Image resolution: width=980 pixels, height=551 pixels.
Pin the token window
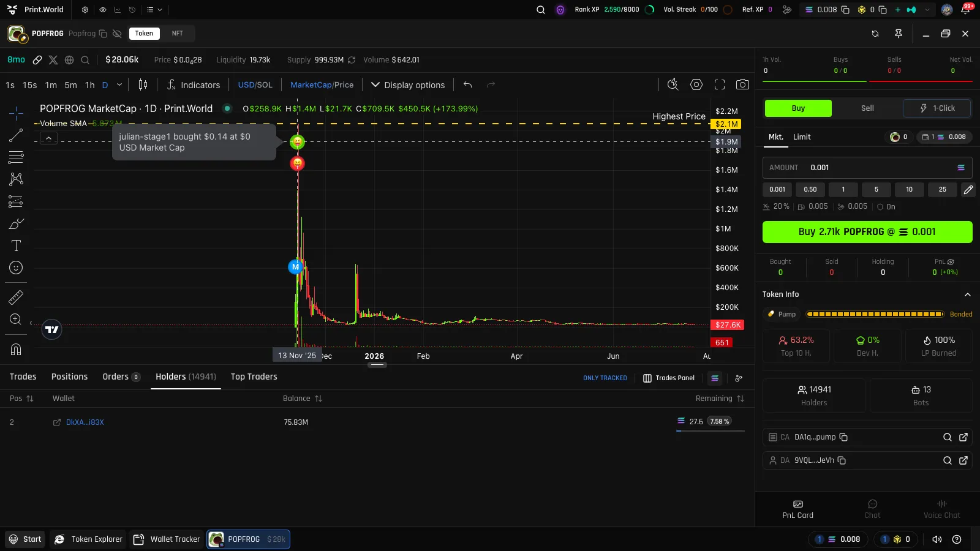(x=899, y=34)
